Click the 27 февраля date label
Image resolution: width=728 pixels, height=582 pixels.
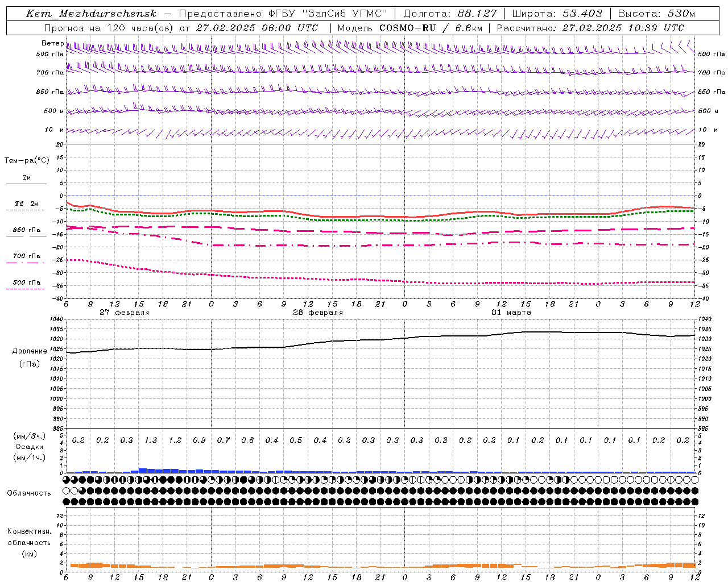click(x=125, y=313)
